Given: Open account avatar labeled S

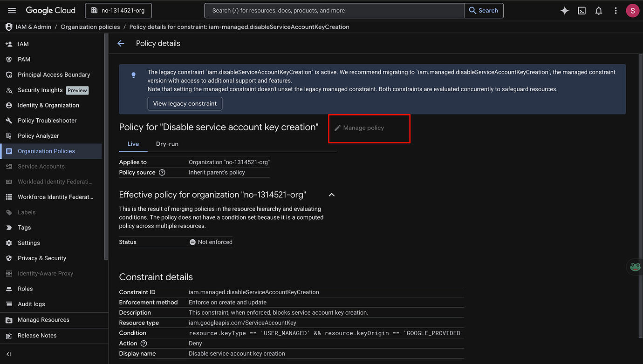Looking at the screenshot, I should point(632,10).
